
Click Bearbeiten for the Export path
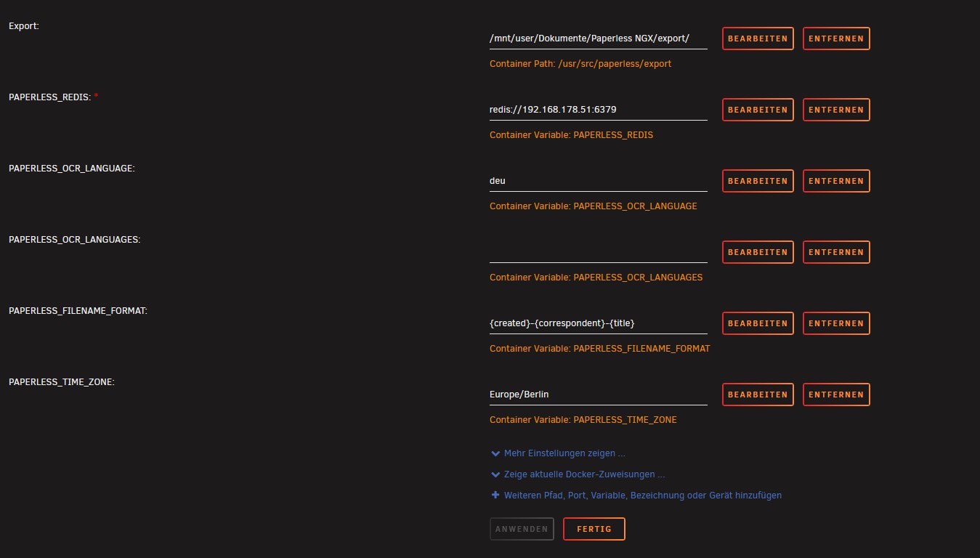tap(758, 39)
